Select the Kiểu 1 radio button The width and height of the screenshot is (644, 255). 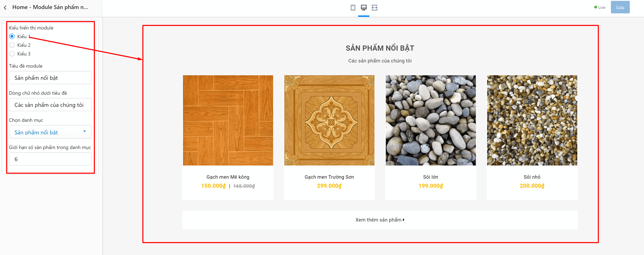click(x=12, y=36)
